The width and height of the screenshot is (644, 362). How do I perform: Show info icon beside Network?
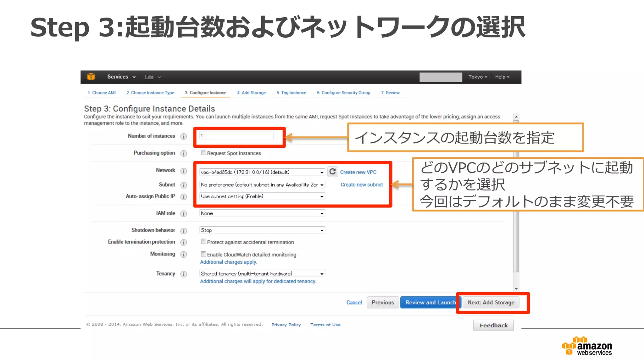point(184,171)
